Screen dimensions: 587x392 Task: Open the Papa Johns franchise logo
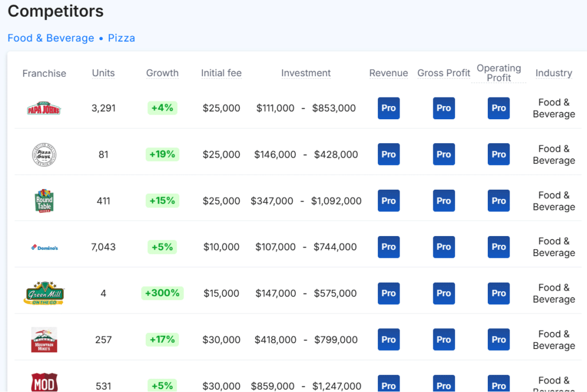click(x=44, y=108)
